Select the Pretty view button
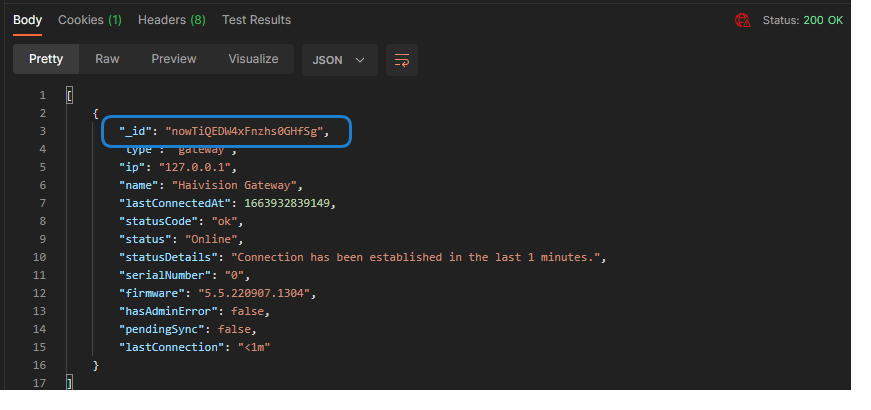The width and height of the screenshot is (871, 410). pyautogui.click(x=46, y=59)
